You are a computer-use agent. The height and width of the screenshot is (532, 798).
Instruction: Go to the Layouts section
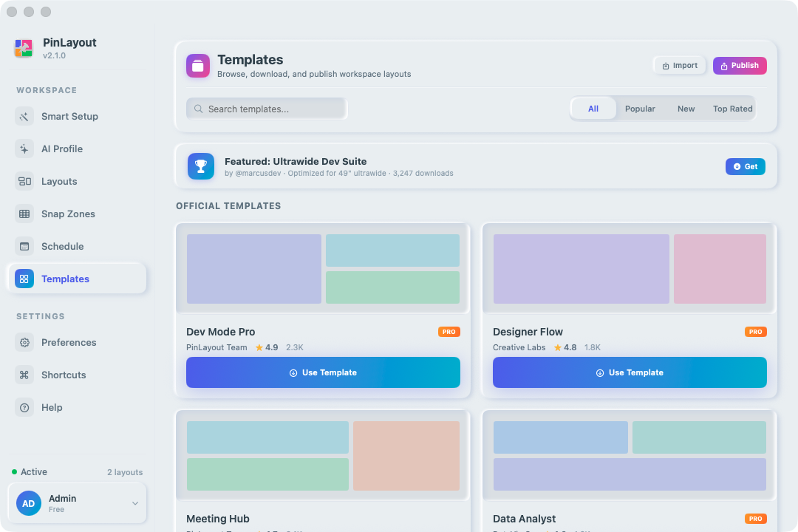(x=78, y=181)
